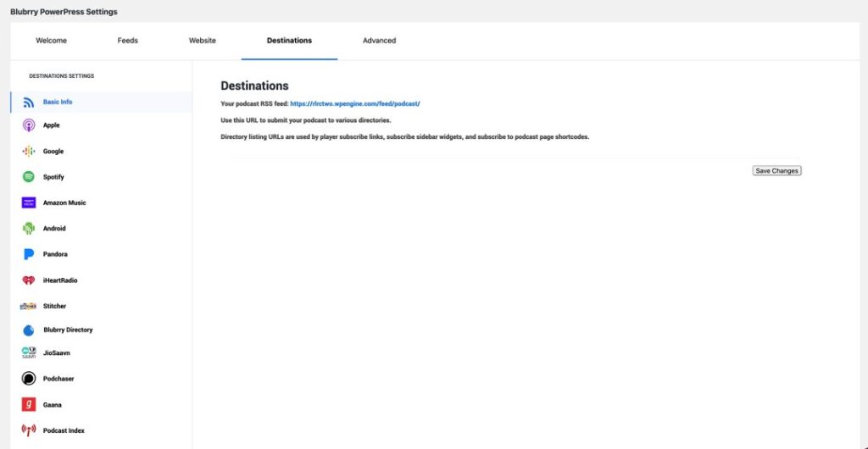Select the iHeartRadio label

[60, 280]
